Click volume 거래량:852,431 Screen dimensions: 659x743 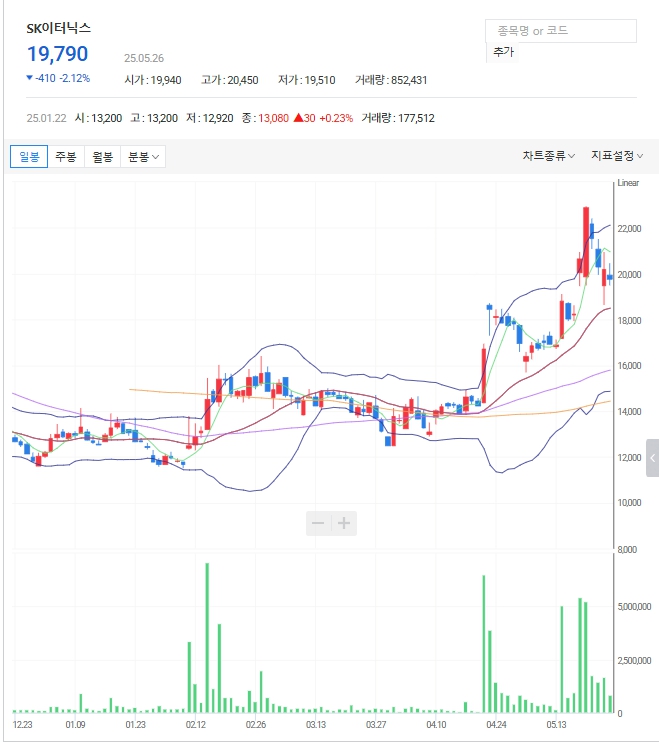tap(391, 80)
